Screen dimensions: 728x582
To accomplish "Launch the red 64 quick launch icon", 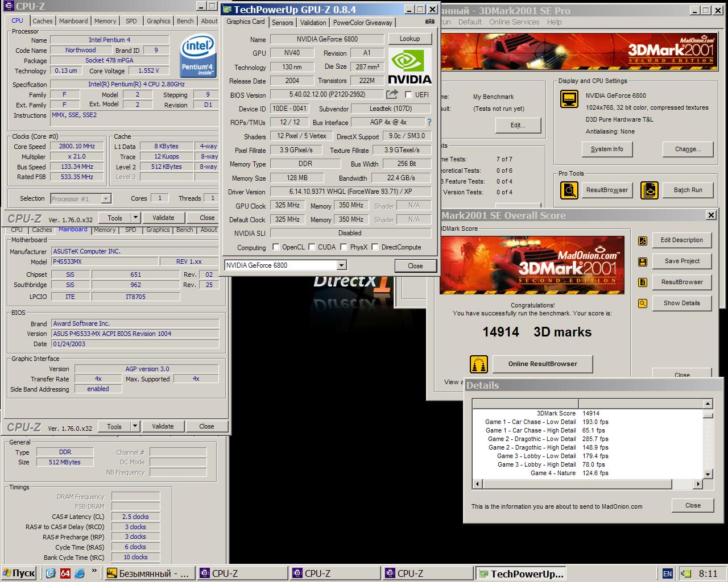I will 65,573.
